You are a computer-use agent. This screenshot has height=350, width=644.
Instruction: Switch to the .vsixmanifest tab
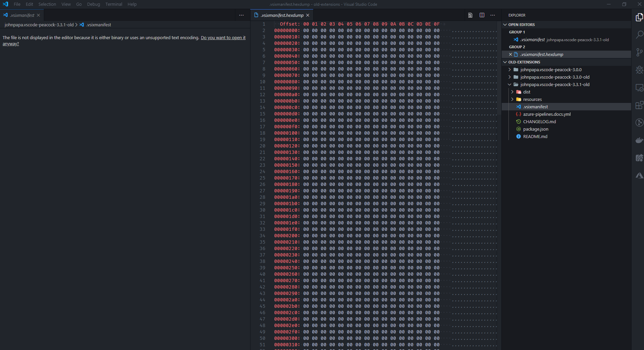20,15
